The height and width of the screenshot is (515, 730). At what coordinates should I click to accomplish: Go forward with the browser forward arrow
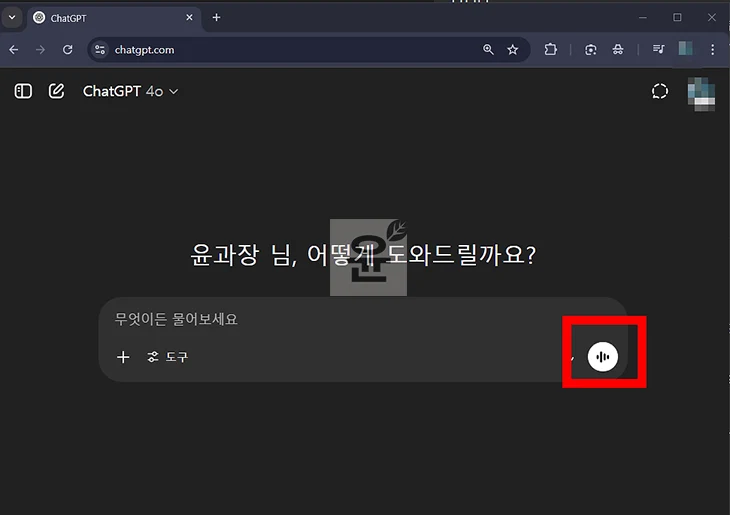[41, 49]
